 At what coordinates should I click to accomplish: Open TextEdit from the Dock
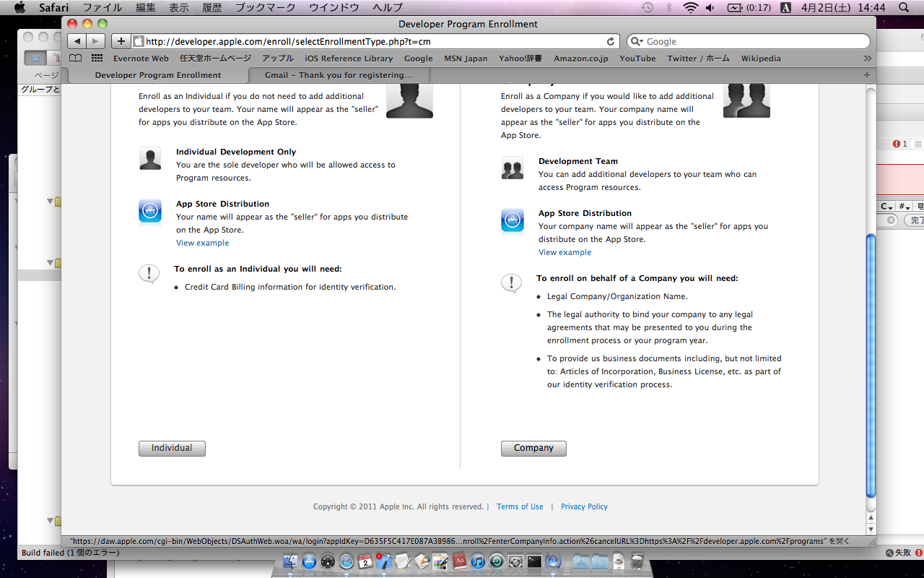pos(403,561)
